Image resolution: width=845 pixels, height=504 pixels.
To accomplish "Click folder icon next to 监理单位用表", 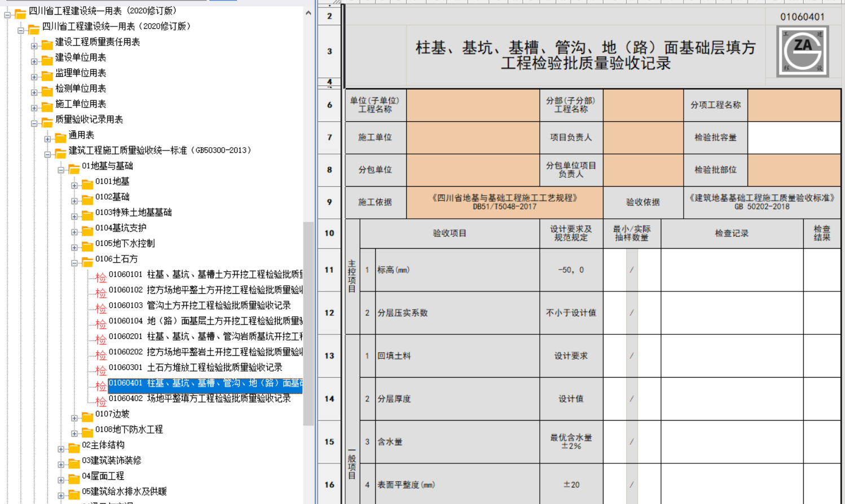I will coord(47,76).
